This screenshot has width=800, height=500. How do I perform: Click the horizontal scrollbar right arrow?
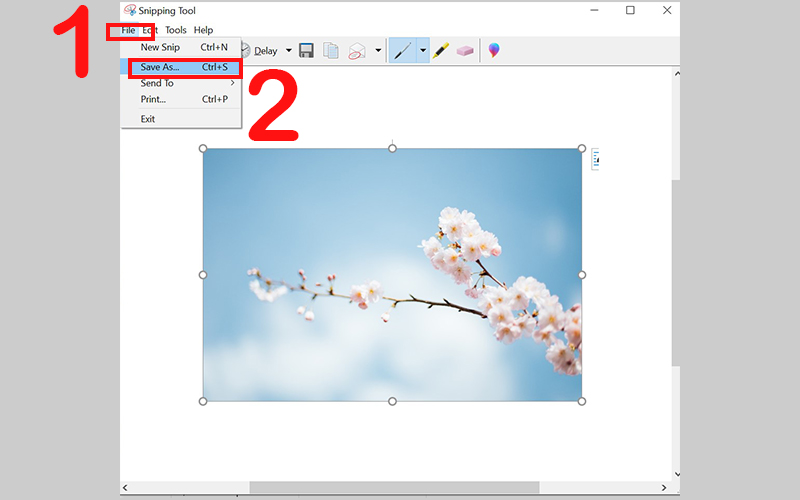[x=664, y=488]
